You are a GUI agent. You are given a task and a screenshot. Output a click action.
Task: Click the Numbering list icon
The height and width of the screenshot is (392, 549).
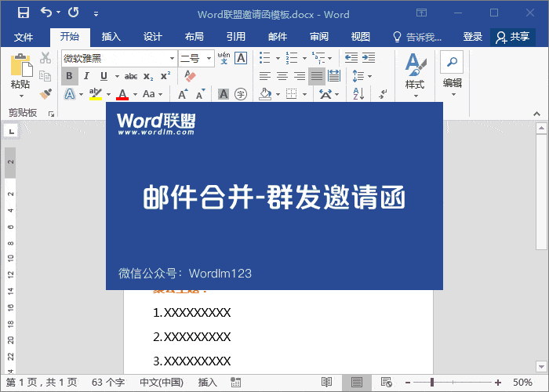(291, 58)
